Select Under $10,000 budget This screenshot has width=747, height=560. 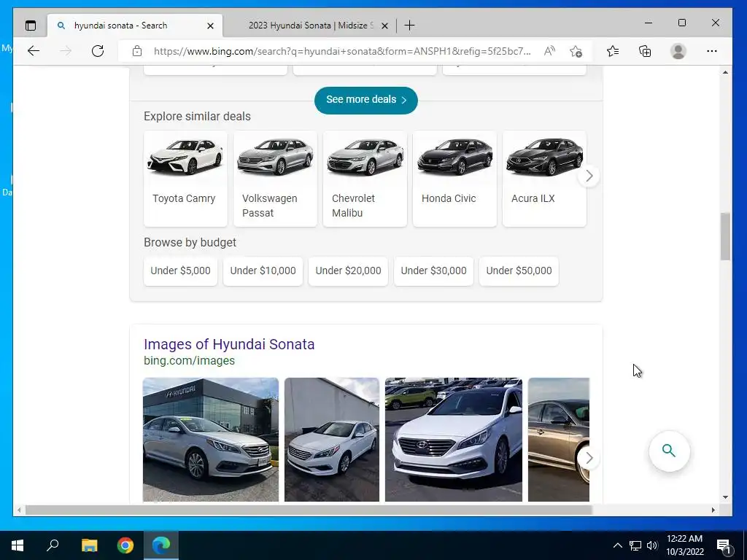[x=263, y=271]
